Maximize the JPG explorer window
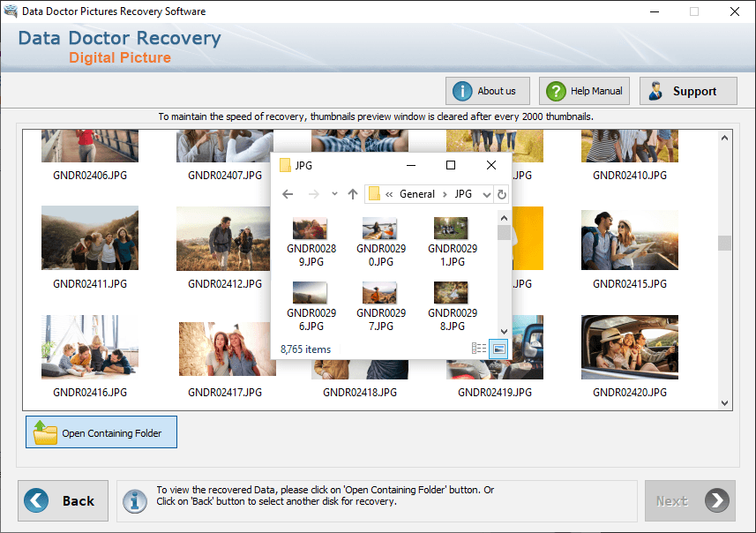The height and width of the screenshot is (533, 756). click(x=451, y=165)
